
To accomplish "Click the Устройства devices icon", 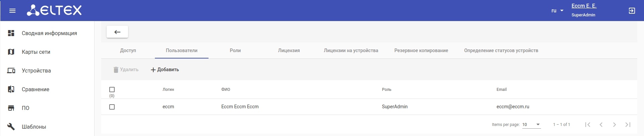I will 11,71.
